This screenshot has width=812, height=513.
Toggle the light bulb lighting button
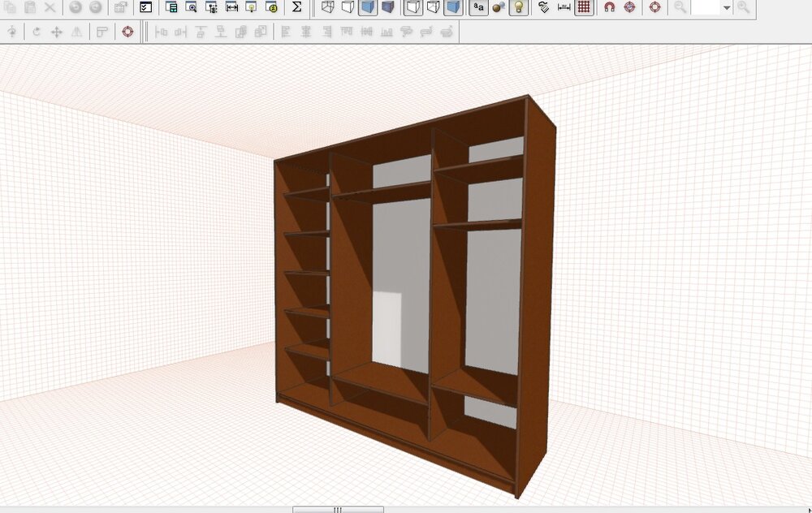519,7
